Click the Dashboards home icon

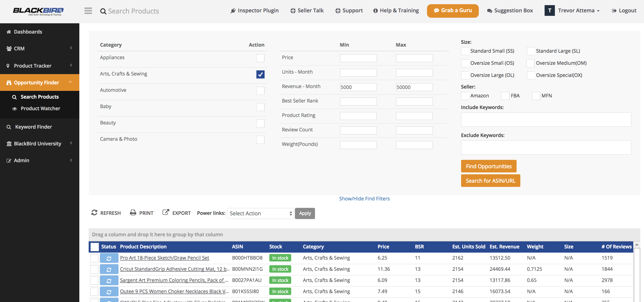(x=9, y=32)
